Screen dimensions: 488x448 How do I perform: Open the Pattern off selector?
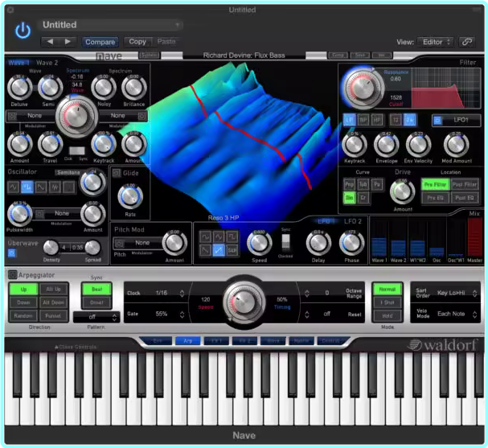(96, 317)
